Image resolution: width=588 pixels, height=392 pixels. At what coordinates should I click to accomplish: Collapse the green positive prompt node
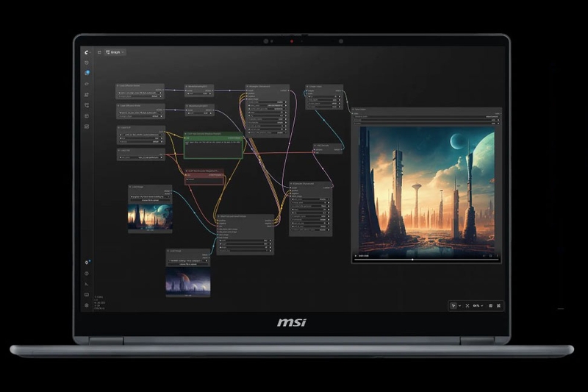(x=186, y=134)
